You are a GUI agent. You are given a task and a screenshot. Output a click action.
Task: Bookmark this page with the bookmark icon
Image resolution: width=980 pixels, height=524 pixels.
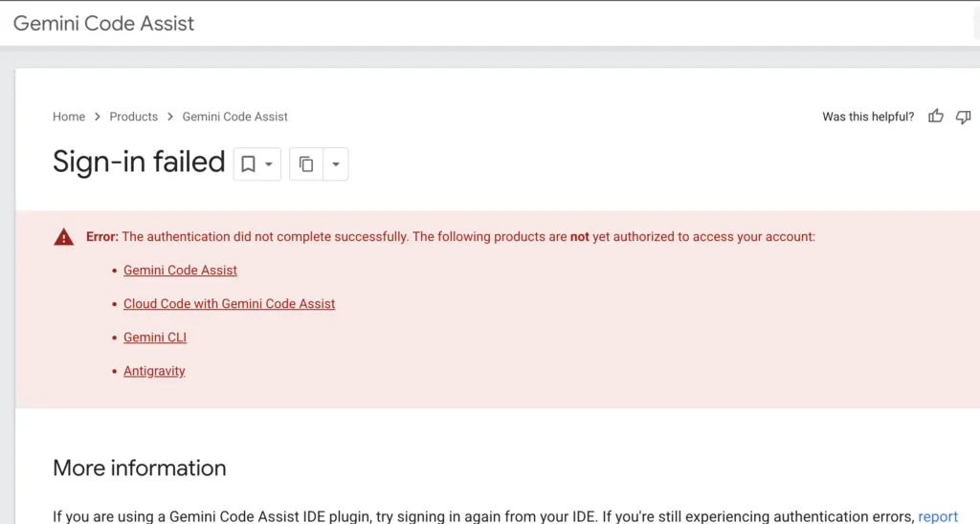click(x=248, y=164)
